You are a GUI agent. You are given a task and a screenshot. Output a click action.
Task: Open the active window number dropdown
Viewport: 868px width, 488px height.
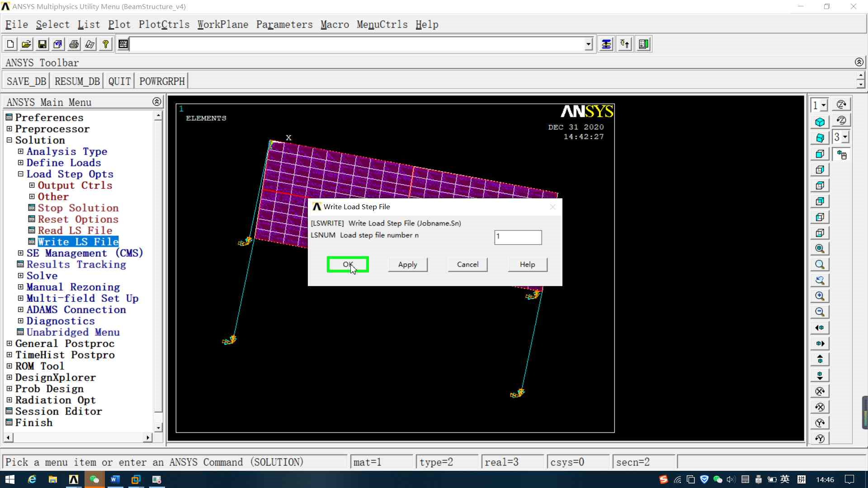(824, 105)
